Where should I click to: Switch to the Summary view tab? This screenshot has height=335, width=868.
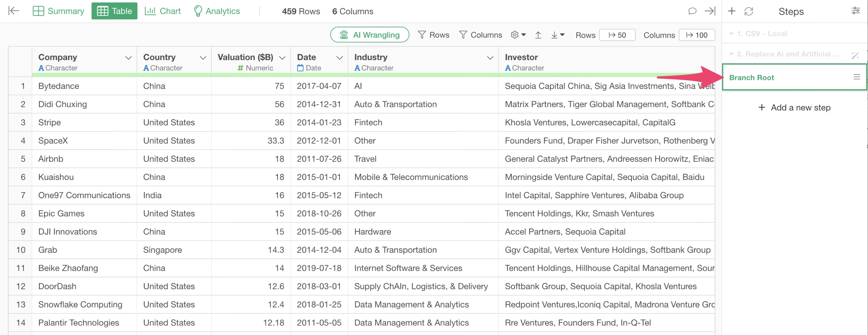coord(58,11)
